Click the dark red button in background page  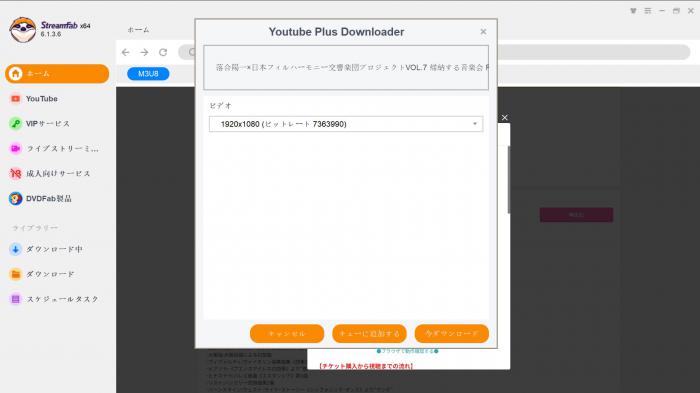click(x=576, y=215)
